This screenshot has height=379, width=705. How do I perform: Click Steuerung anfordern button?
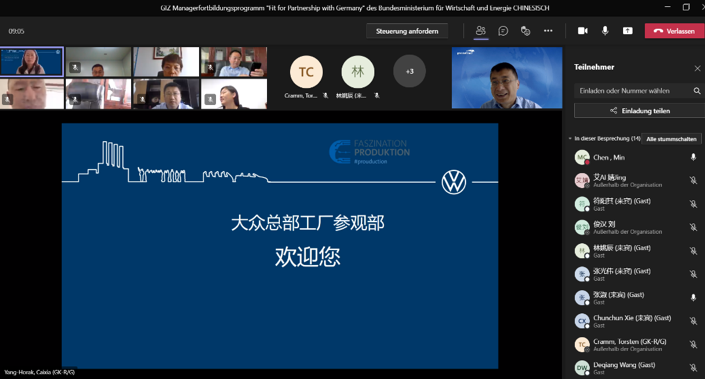coord(407,31)
